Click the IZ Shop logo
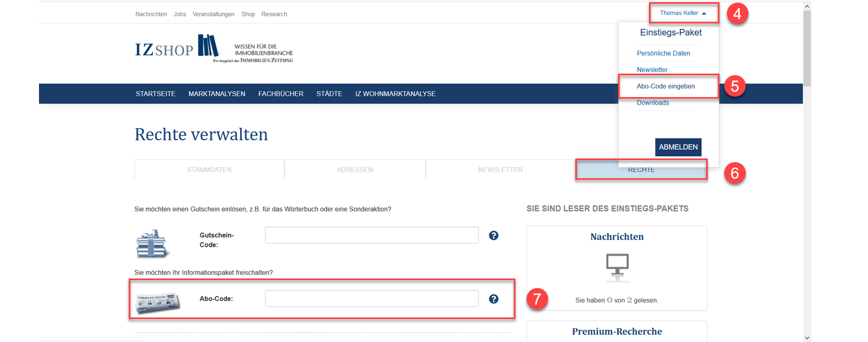Viewport: 868px width, 342px height. pos(177,48)
